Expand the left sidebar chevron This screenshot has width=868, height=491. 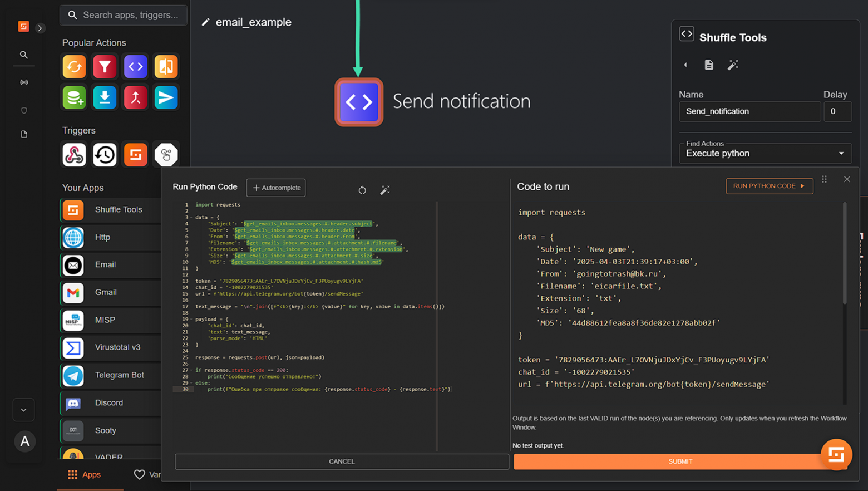click(x=40, y=28)
